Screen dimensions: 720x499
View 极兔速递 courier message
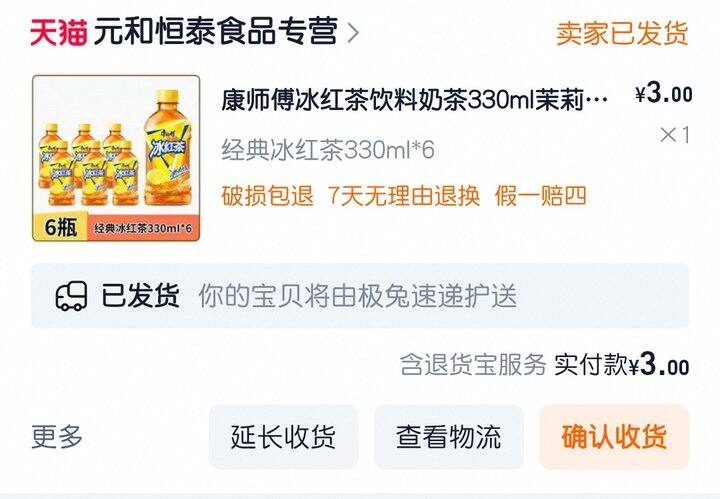tap(358, 296)
